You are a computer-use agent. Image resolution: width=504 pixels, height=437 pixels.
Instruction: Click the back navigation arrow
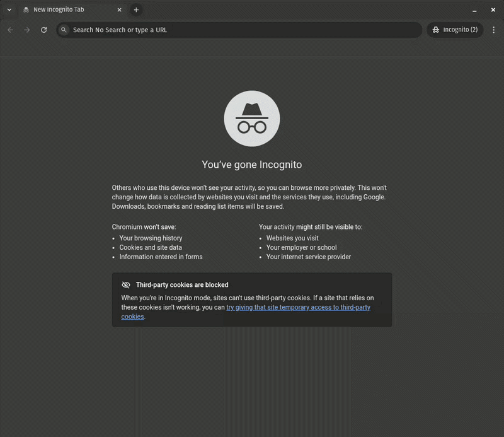(10, 30)
